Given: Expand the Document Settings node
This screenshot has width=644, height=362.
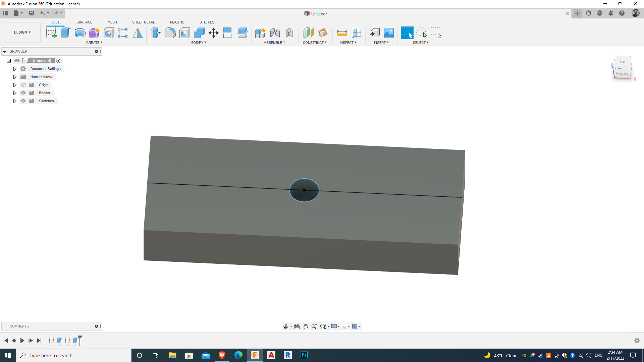Looking at the screenshot, I should click(x=15, y=69).
